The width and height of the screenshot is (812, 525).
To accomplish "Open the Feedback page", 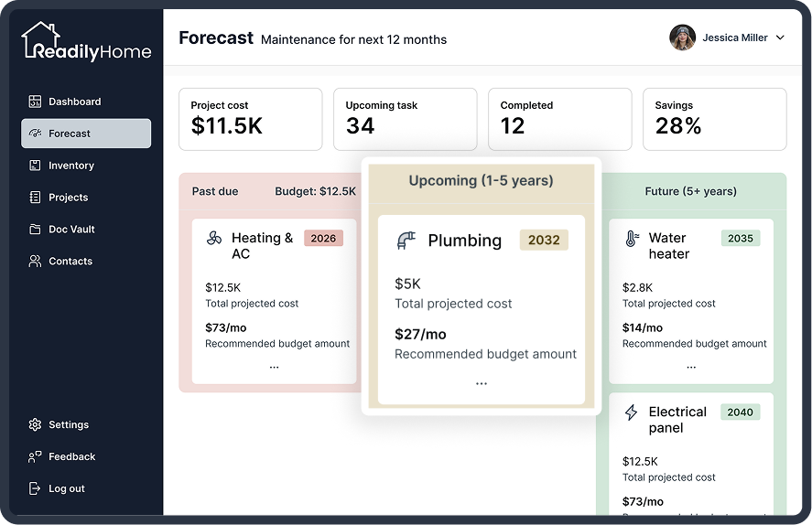I will [86, 456].
